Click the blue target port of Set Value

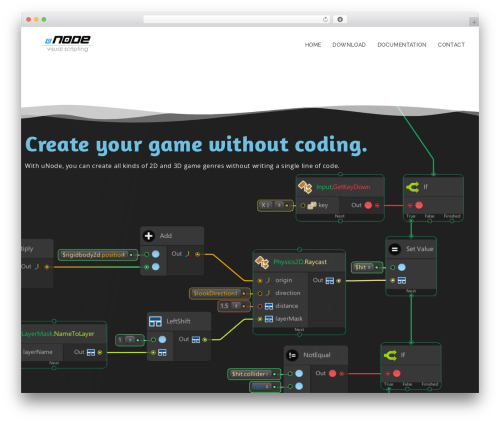pos(402,267)
